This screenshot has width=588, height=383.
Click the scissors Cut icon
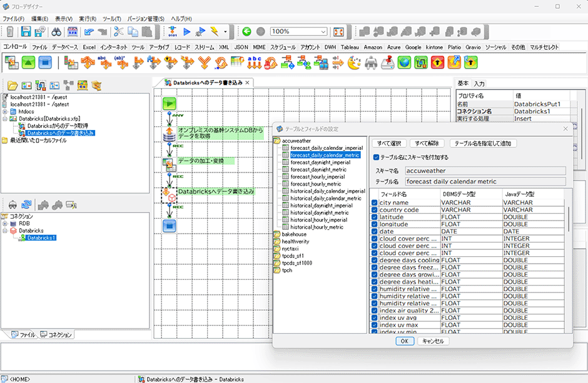click(x=118, y=31)
